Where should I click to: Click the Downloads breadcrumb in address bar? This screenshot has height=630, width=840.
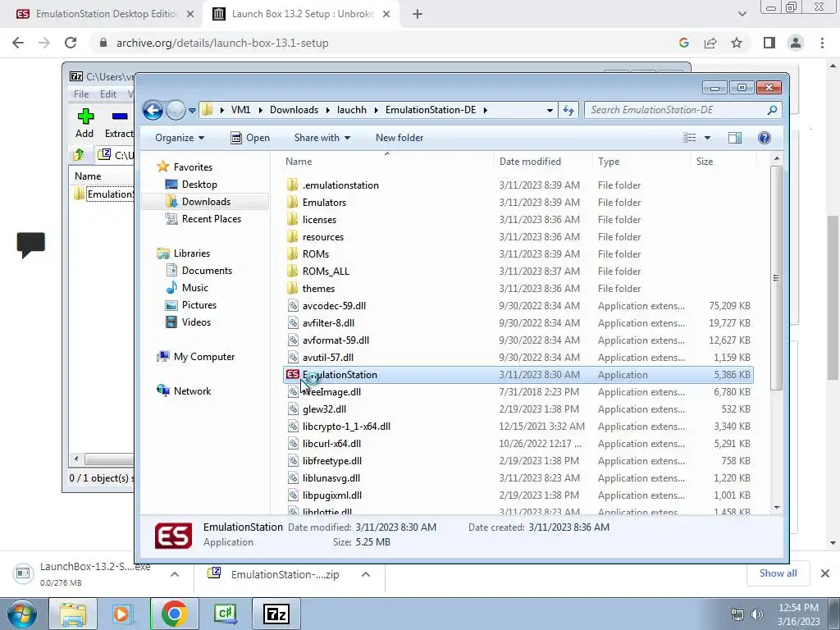pos(294,110)
